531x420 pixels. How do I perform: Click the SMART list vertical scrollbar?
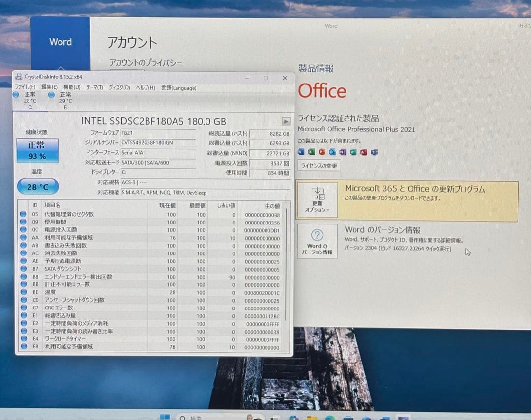coord(287,264)
